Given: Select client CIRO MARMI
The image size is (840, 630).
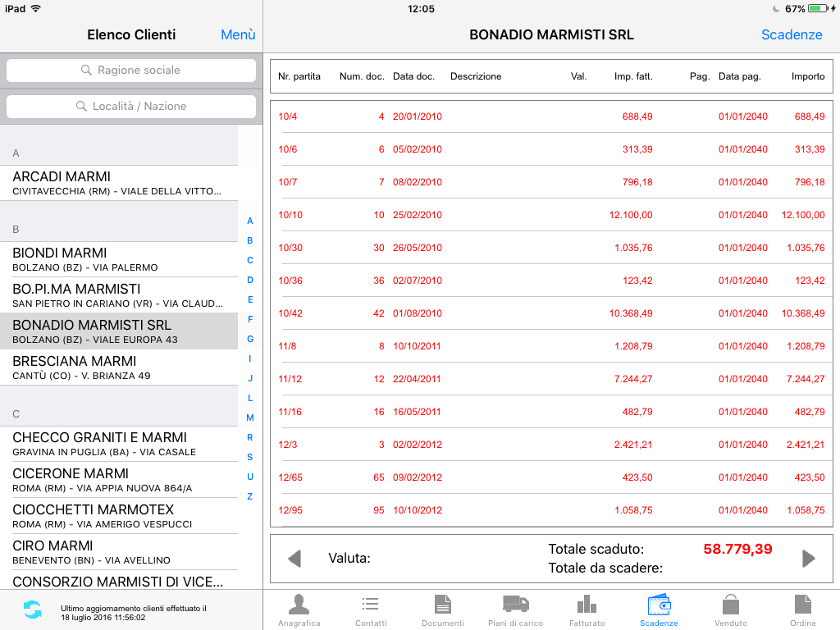Looking at the screenshot, I should point(119,552).
